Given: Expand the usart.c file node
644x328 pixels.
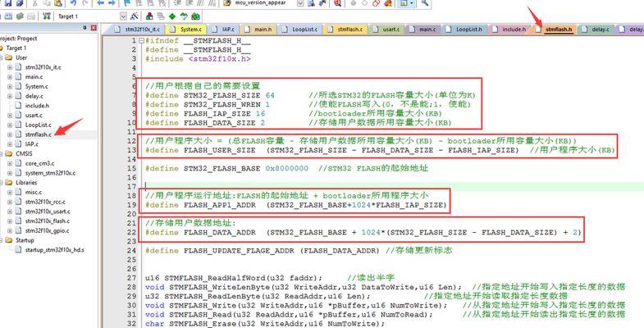Looking at the screenshot, I should [x=10, y=115].
